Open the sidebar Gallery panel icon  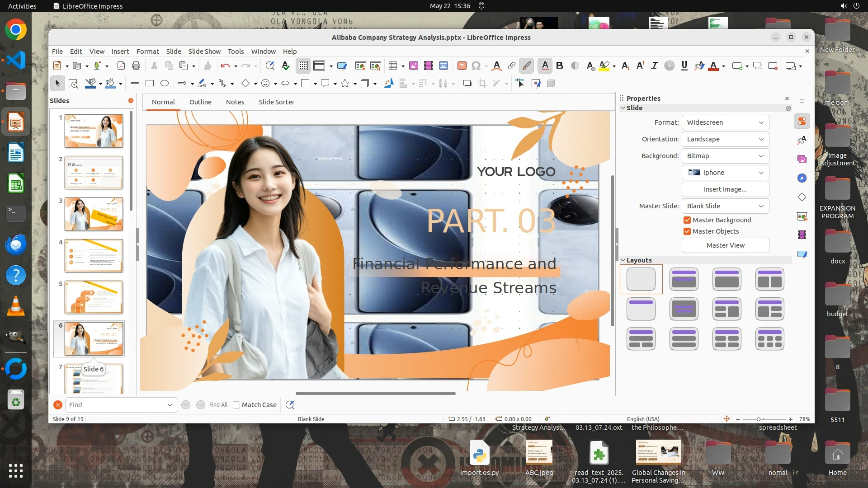click(802, 159)
